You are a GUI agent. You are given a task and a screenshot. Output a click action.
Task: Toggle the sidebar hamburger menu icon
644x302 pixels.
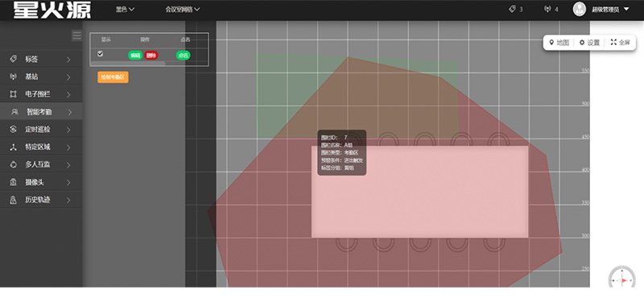coord(76,35)
